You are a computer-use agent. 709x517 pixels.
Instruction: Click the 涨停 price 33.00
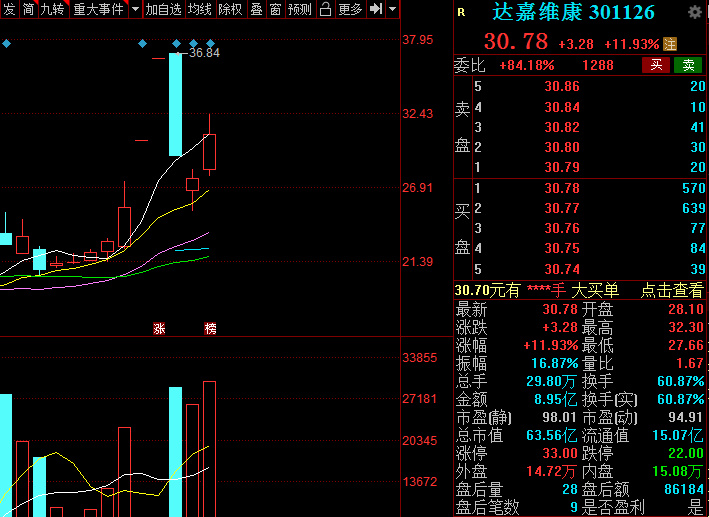pos(560,453)
